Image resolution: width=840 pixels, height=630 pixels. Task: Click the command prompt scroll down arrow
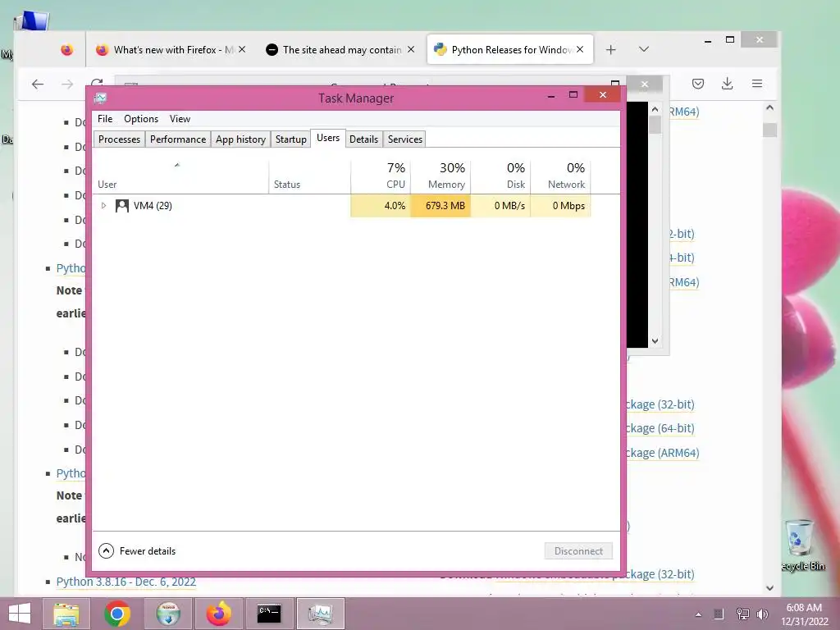655,341
